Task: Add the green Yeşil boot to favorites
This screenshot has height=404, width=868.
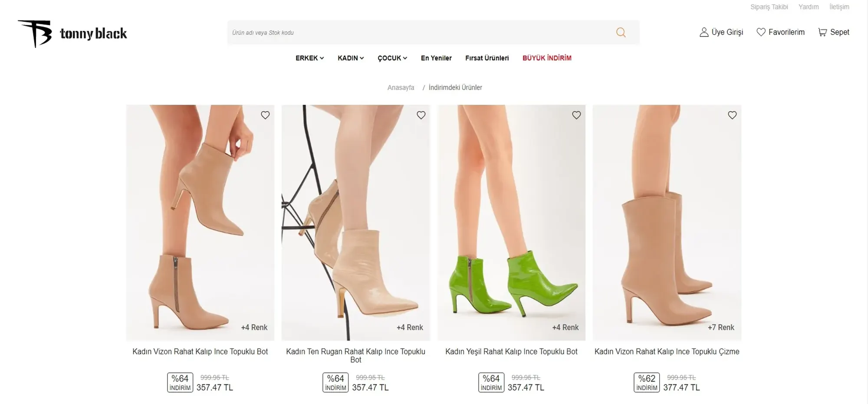Action: [x=576, y=115]
